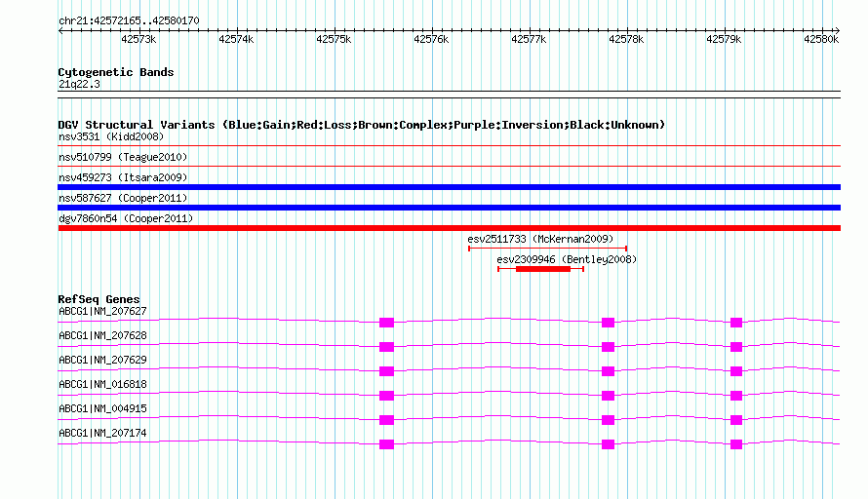Viewport: 868px width, 499px height.
Task: Click the 42580k scale label
Action: pyautogui.click(x=821, y=39)
